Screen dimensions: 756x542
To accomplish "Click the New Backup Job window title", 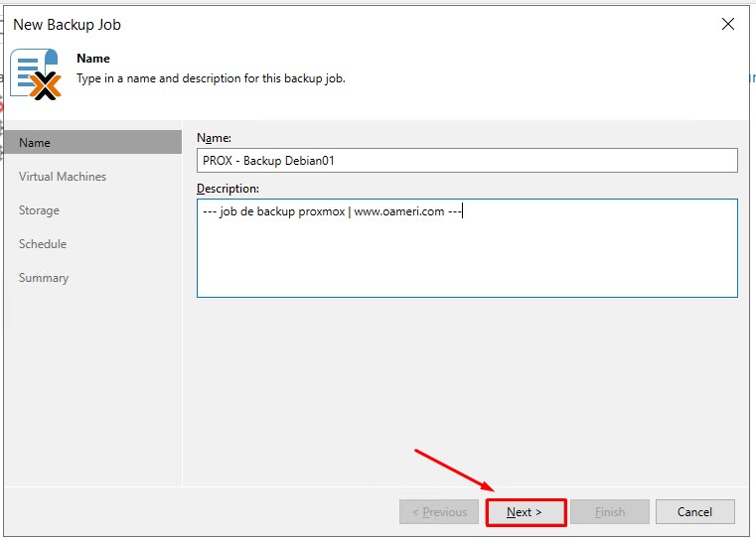I will click(x=67, y=24).
